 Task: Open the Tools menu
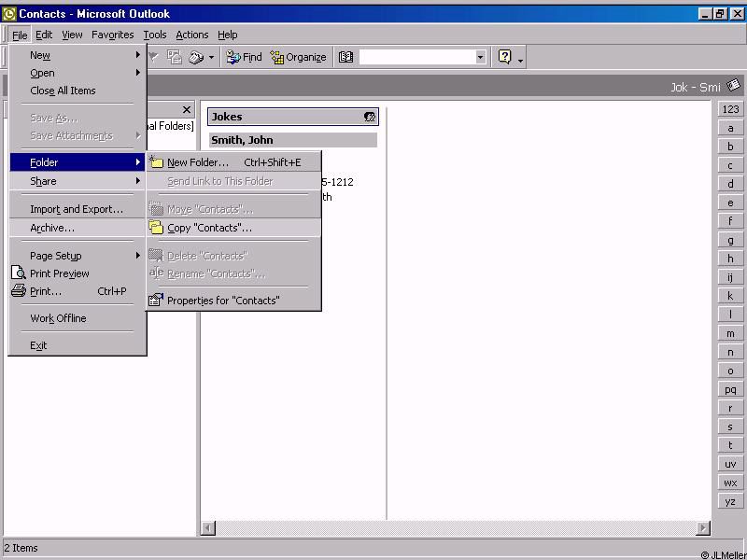coord(155,35)
